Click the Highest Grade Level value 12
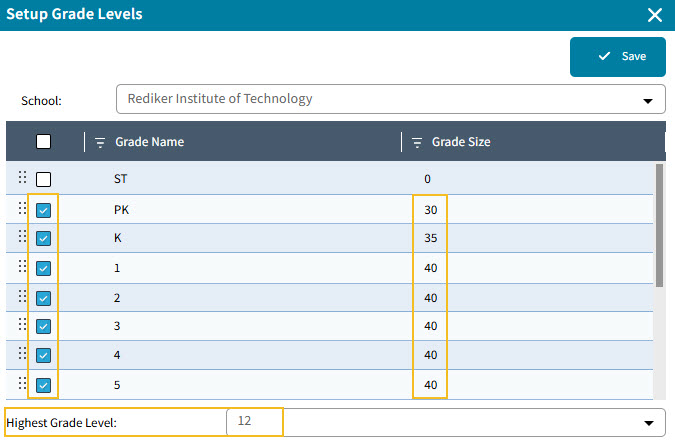Viewport: 675px width, 442px height. pos(244,420)
